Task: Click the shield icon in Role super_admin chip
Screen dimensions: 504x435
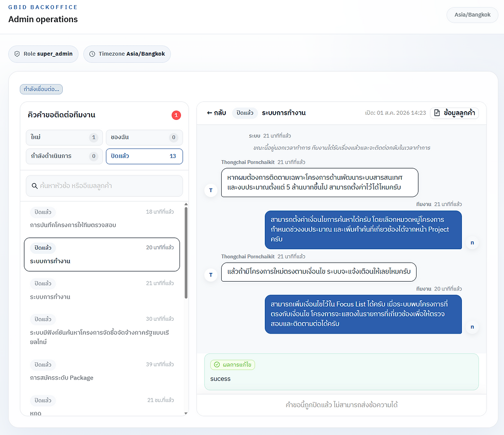Action: tap(17, 54)
